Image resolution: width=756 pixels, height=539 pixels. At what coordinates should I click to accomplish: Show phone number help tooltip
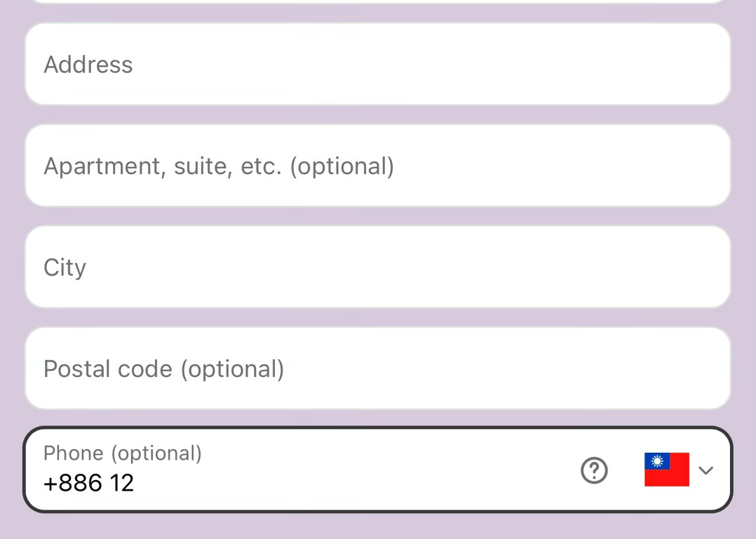pos(594,470)
